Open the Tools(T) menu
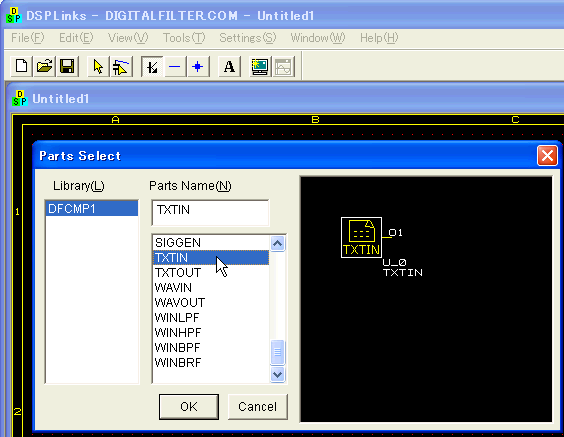The image size is (564, 437). pos(184,38)
